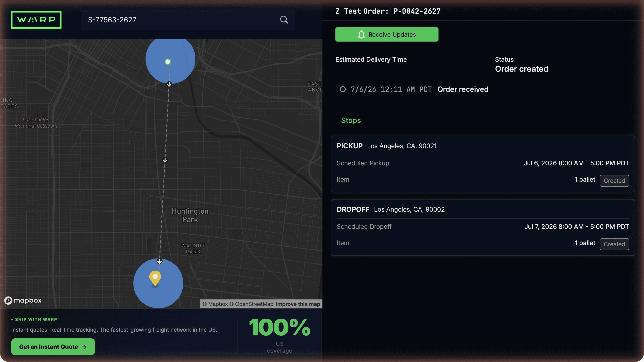644x362 pixels.
Task: Click the Order received timeline circle
Action: click(x=343, y=89)
